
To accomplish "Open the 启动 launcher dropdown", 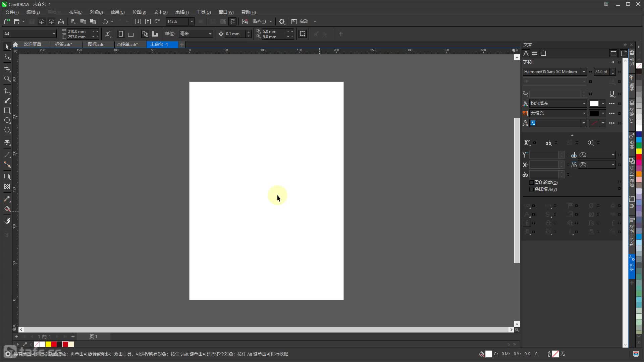I will pyautogui.click(x=315, y=21).
